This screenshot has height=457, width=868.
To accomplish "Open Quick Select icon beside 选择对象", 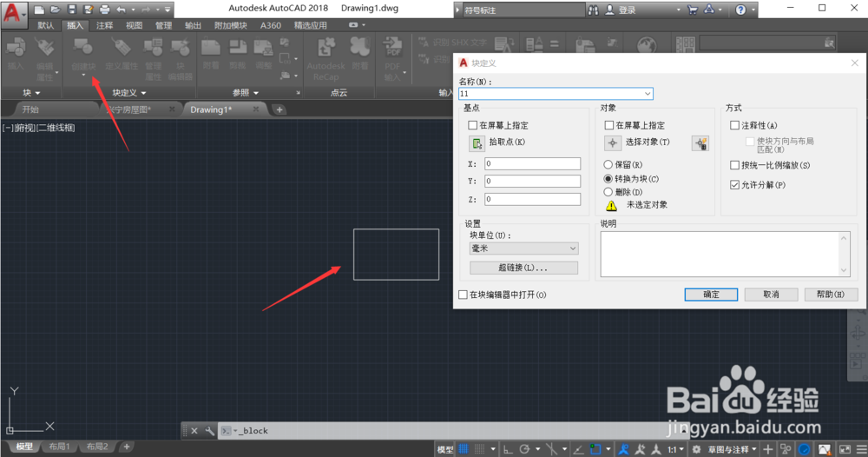I will click(x=700, y=143).
